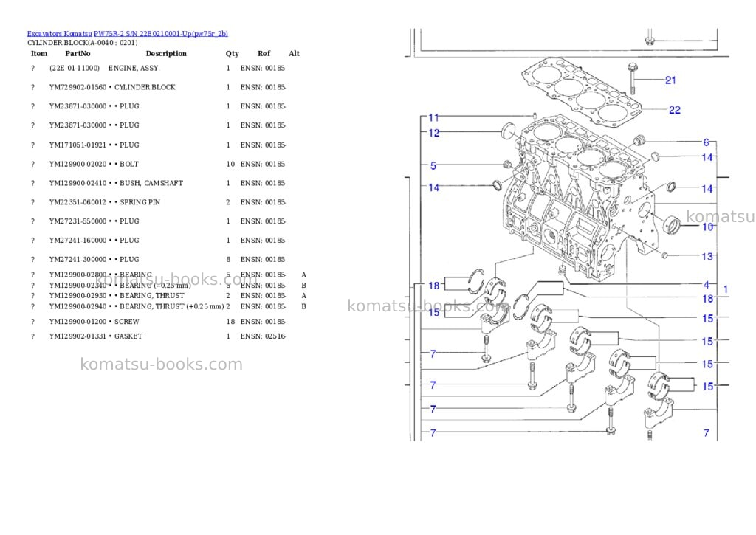Click the BUSH, CAMSHAFT description
The width and height of the screenshot is (756, 535).
[151, 183]
